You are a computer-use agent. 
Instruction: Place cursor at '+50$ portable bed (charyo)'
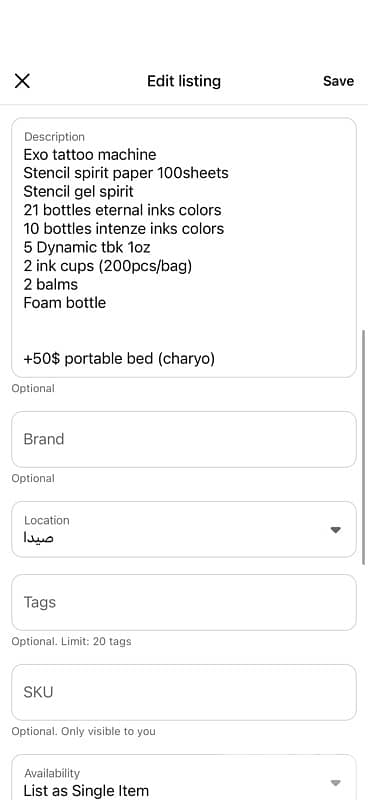tap(119, 359)
